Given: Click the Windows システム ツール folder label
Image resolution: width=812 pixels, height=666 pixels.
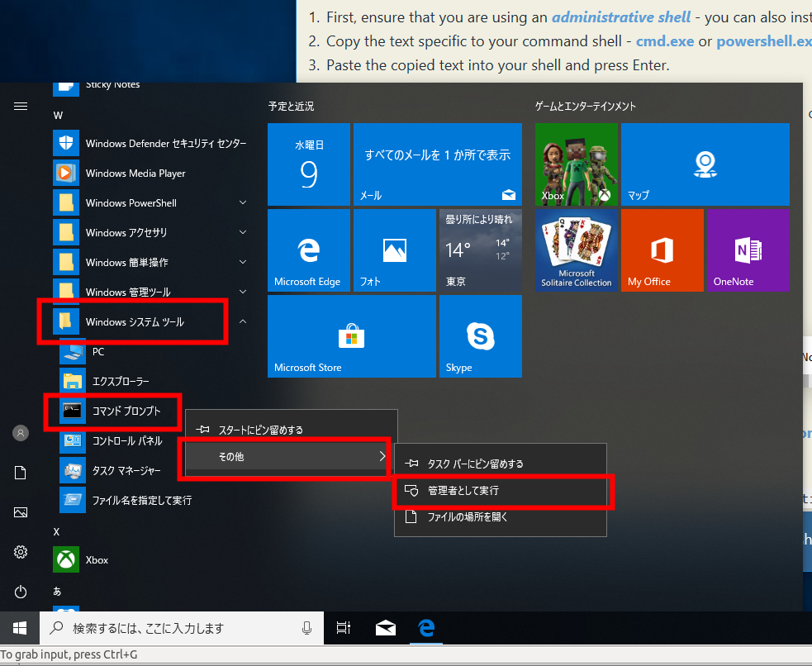Looking at the screenshot, I should click(x=135, y=322).
